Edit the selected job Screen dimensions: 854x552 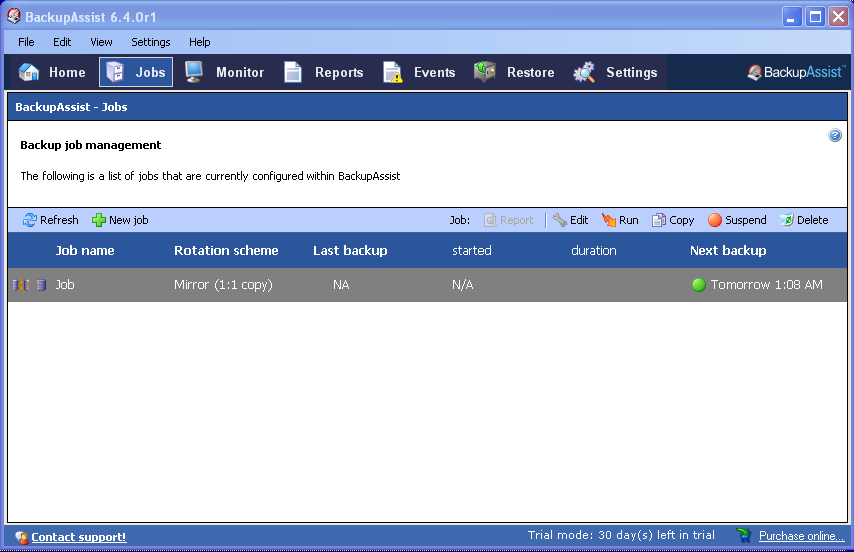point(570,220)
